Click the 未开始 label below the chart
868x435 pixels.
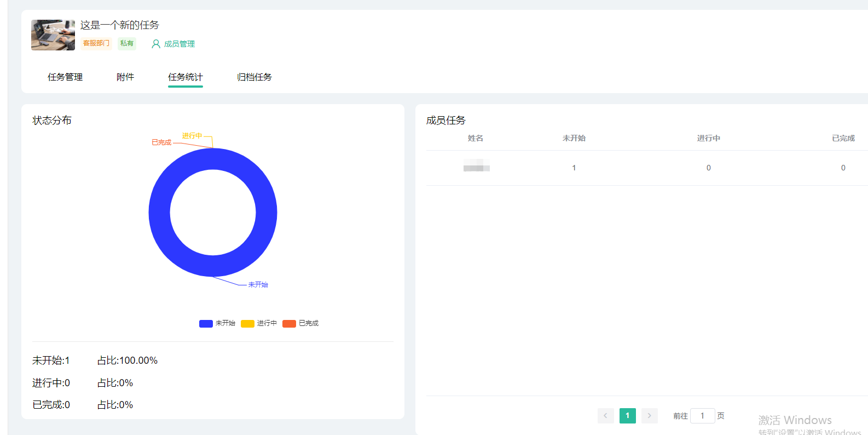pos(258,285)
